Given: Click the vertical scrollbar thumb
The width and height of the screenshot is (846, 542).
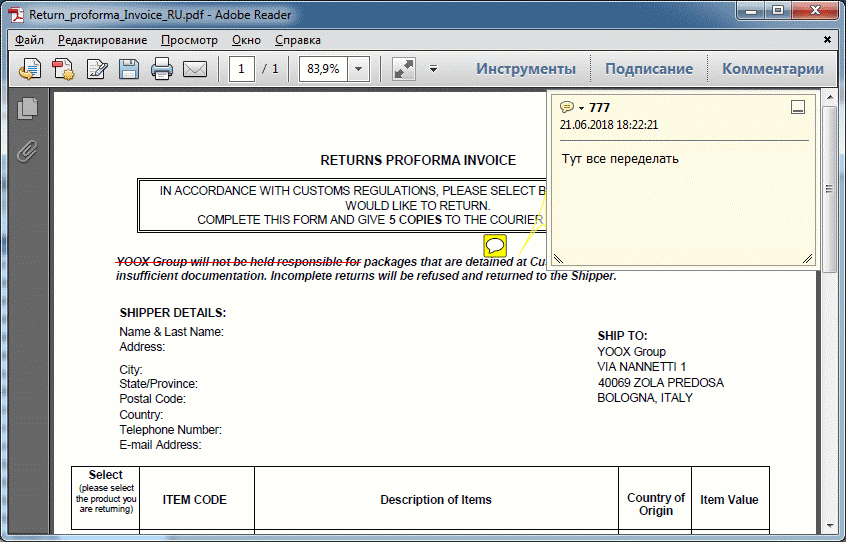Looking at the screenshot, I should 828,190.
